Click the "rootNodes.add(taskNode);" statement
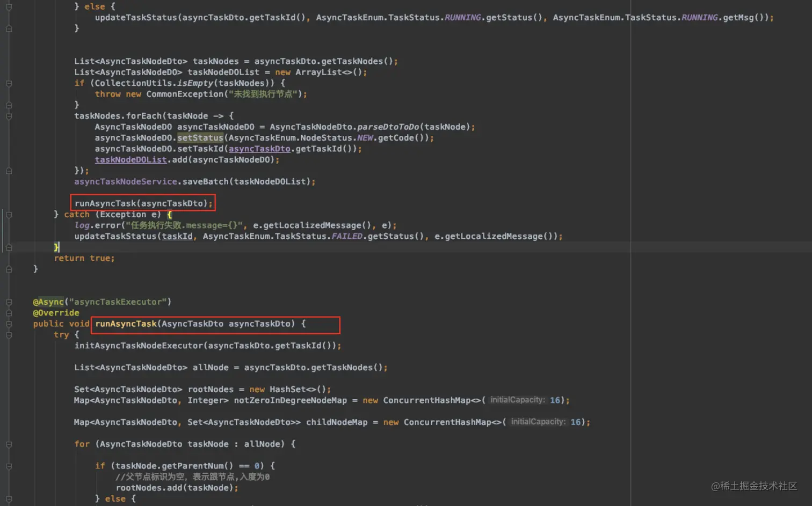The height and width of the screenshot is (506, 812). click(x=177, y=488)
